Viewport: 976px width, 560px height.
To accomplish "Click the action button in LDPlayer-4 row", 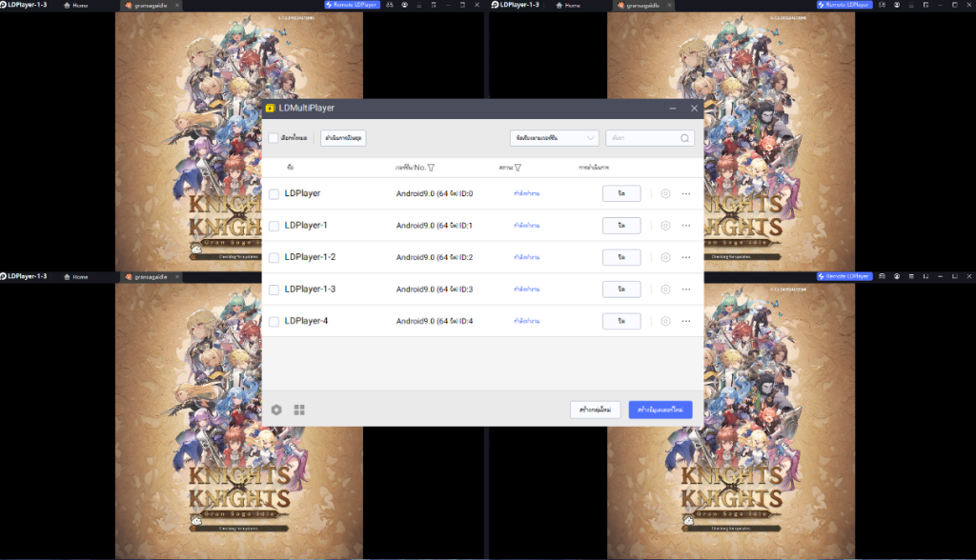I will pyautogui.click(x=621, y=321).
